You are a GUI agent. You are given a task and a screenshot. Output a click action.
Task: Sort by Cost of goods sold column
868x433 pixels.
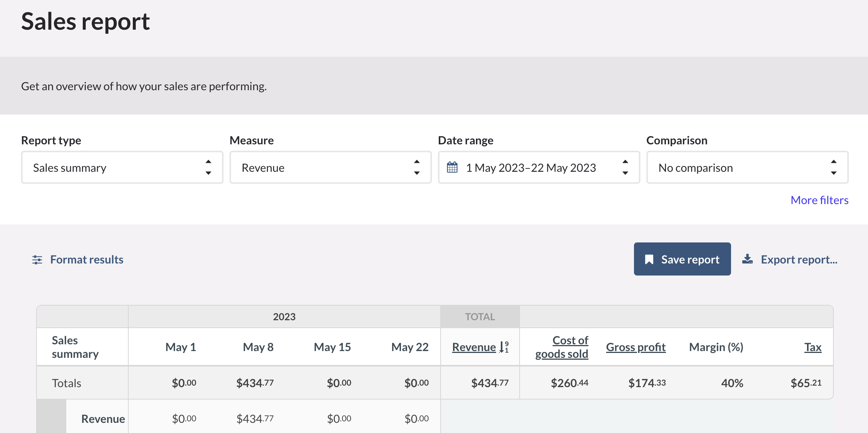point(562,347)
